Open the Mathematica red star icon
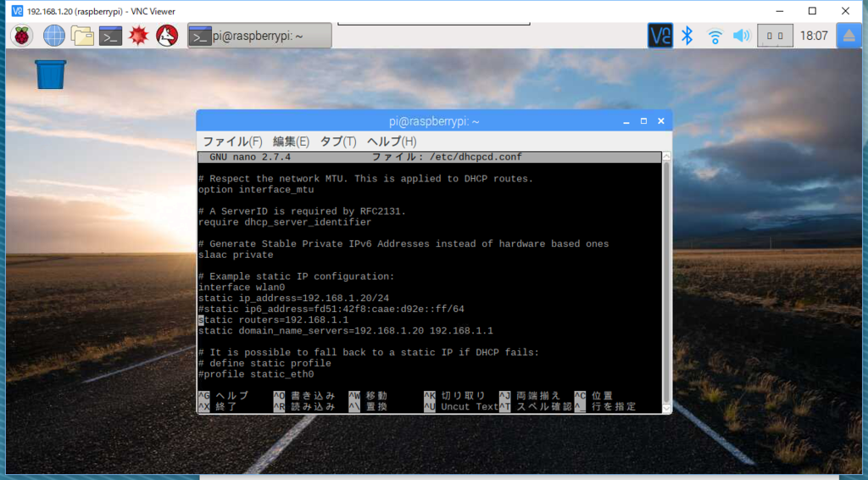This screenshot has width=868, height=480. [138, 36]
